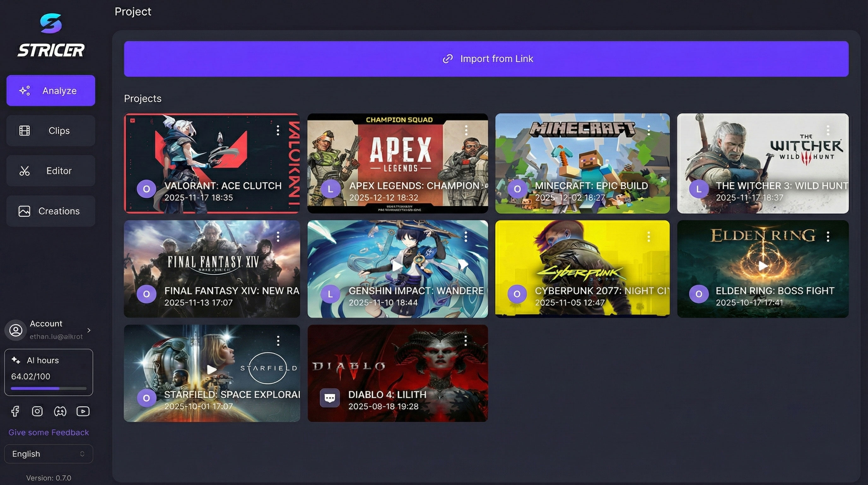Click the L avatar on Apex Legends project
The height and width of the screenshot is (485, 868).
click(330, 189)
